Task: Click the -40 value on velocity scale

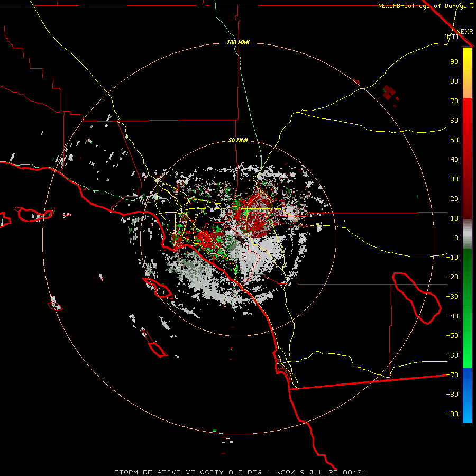Action: pos(452,316)
